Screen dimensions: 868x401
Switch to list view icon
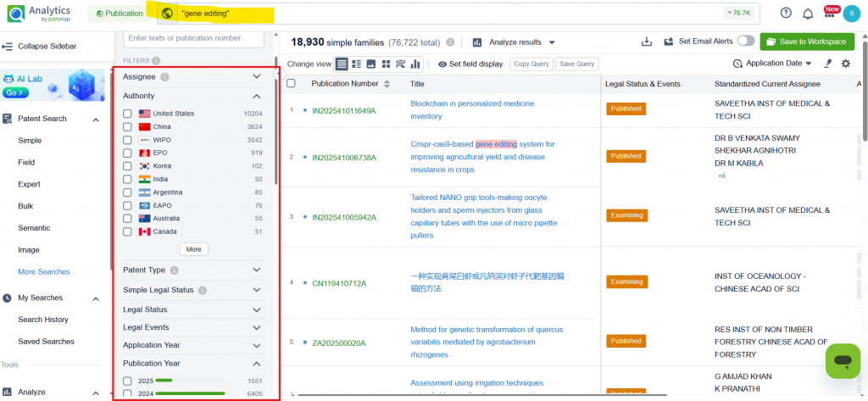[x=342, y=64]
